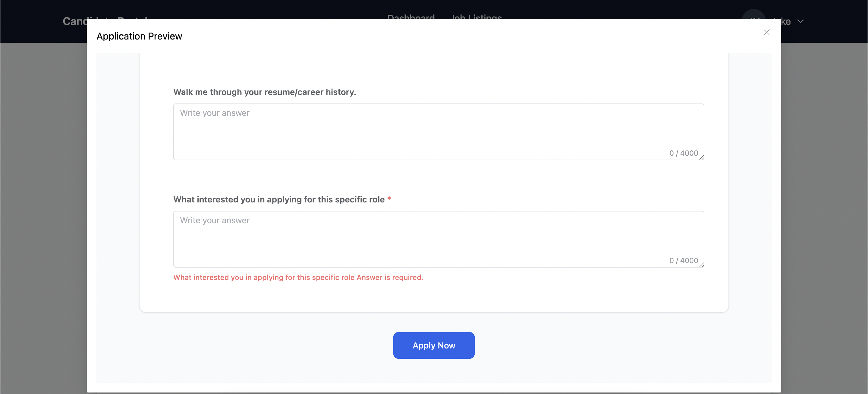
Task: Close the Application Preview modal
Action: tap(766, 32)
